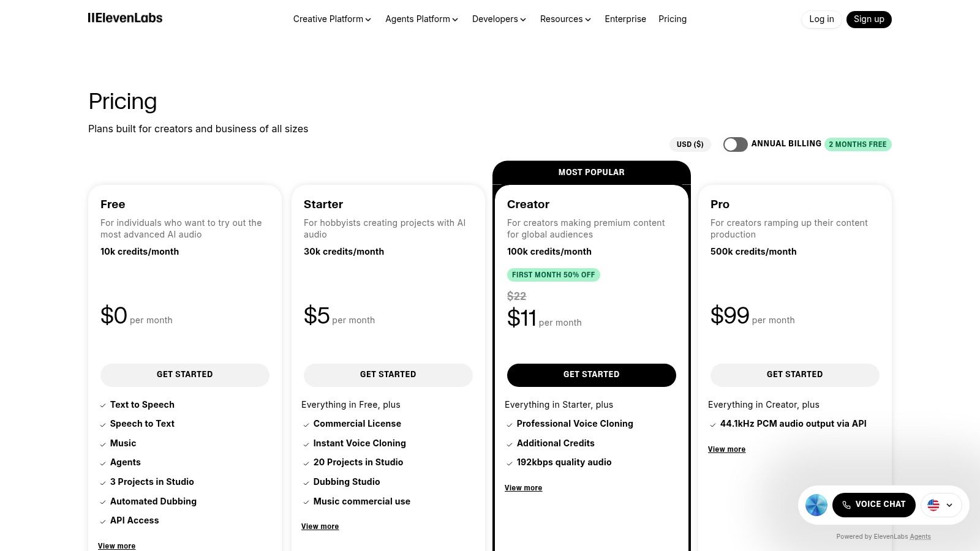Open the language selector chevron
The height and width of the screenshot is (551, 980).
coord(949,505)
